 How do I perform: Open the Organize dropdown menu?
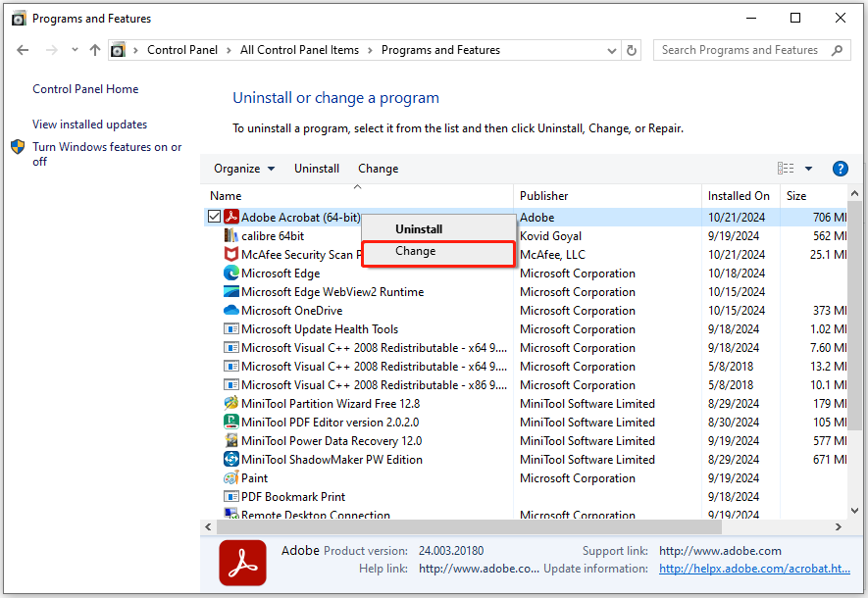244,169
